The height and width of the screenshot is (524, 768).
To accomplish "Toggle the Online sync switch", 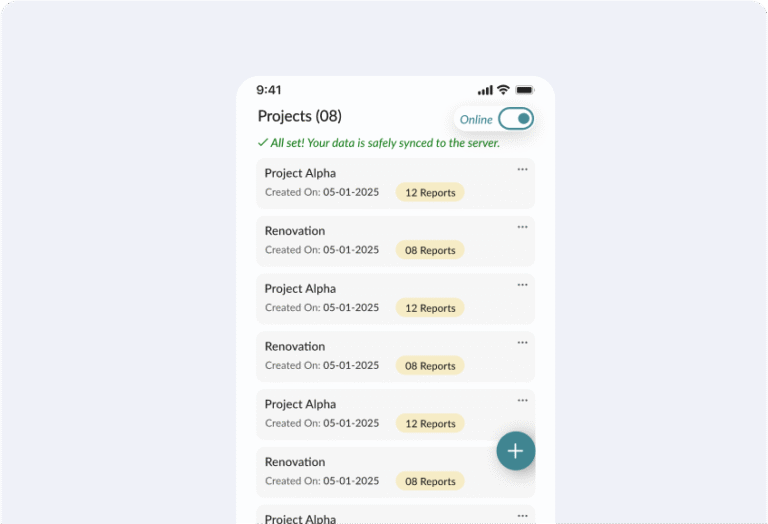I will coord(516,119).
